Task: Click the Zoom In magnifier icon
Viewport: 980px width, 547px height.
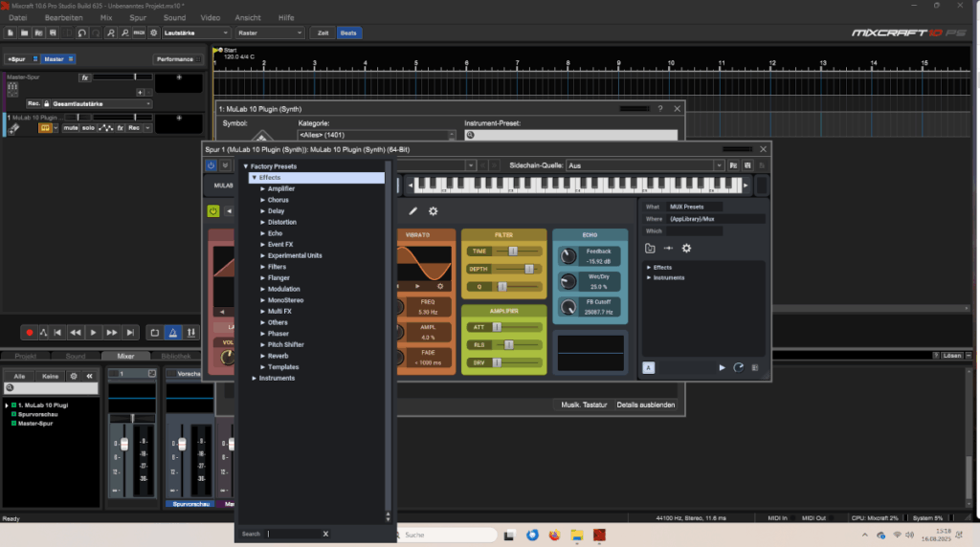Action: (111, 33)
